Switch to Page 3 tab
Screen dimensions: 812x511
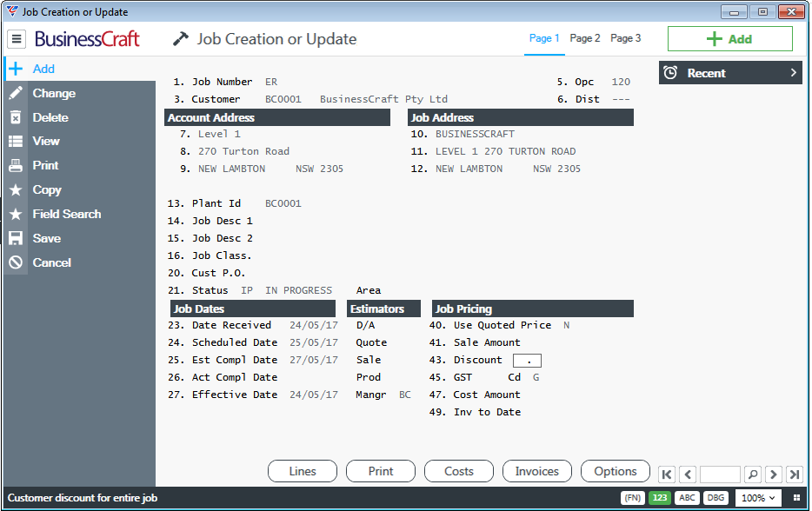click(x=626, y=38)
